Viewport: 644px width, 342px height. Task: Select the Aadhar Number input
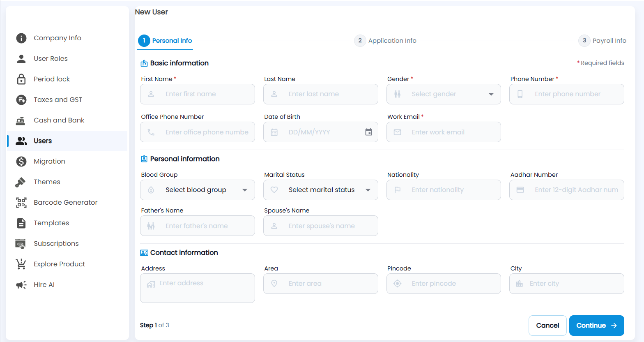567,190
